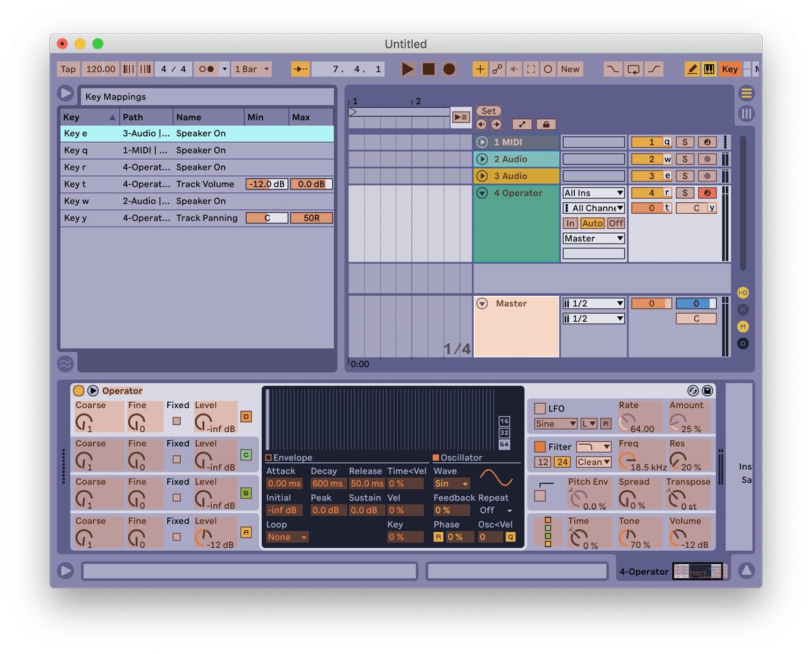Click the Master track volume slider
The image size is (812, 654).
tap(652, 303)
